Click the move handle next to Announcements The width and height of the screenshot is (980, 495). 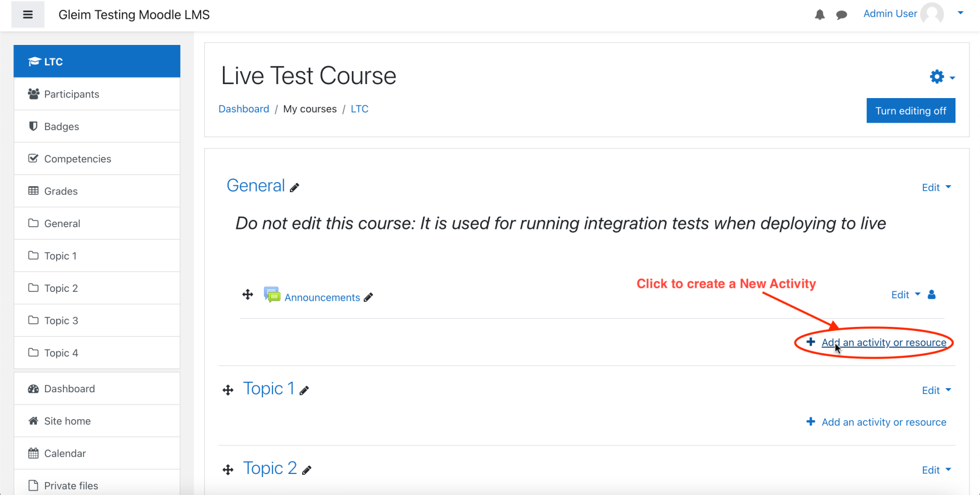pos(248,295)
